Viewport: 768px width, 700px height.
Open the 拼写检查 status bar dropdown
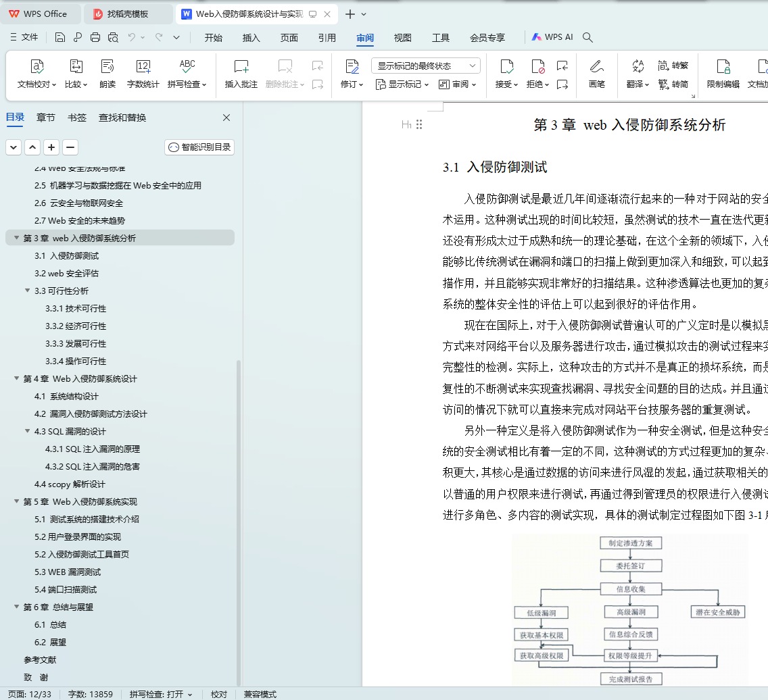coord(190,694)
